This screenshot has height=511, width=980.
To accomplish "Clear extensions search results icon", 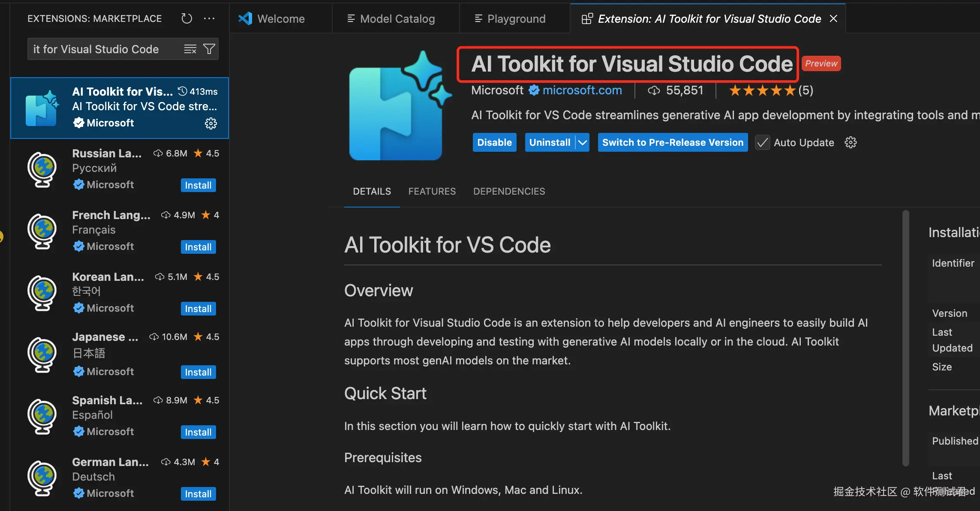I will click(x=190, y=49).
